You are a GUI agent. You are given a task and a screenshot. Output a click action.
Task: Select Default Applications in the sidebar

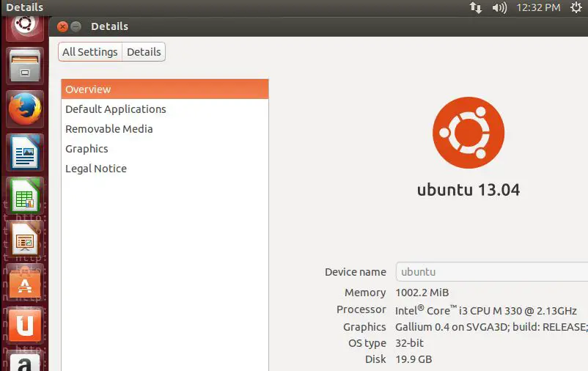(165, 109)
